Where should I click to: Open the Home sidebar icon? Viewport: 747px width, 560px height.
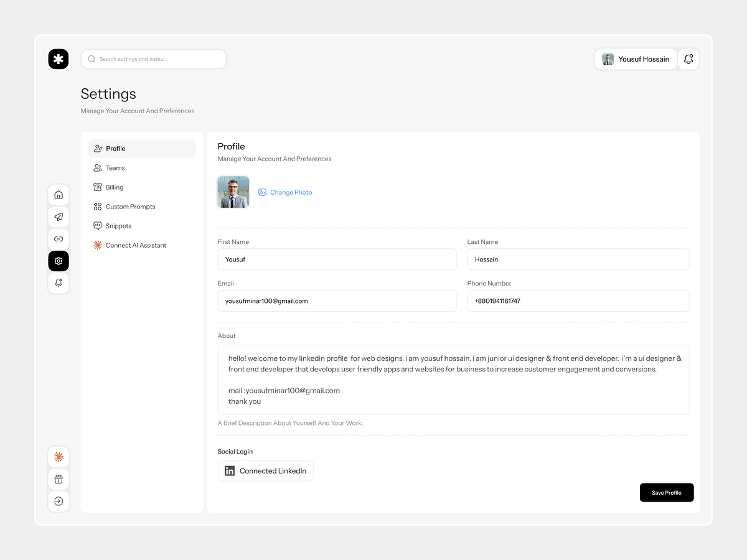(59, 195)
